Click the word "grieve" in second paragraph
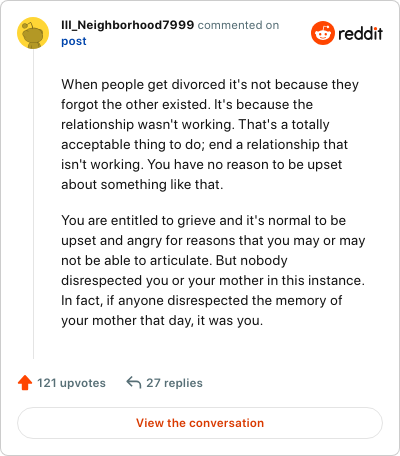 pos(196,221)
